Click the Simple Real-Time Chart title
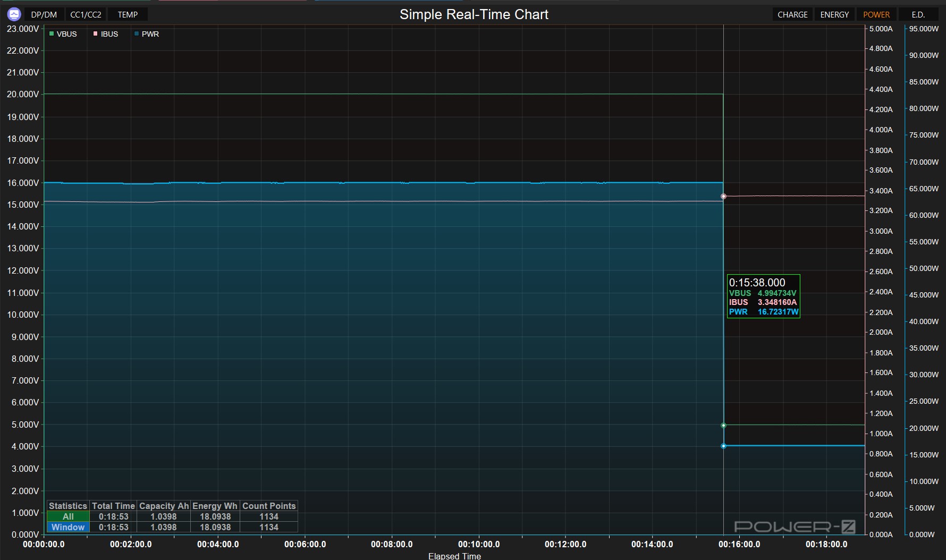Image resolution: width=946 pixels, height=560 pixels. [474, 14]
